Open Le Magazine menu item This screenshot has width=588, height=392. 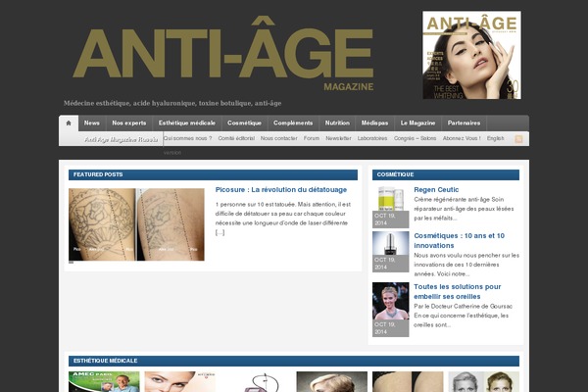[x=417, y=123]
